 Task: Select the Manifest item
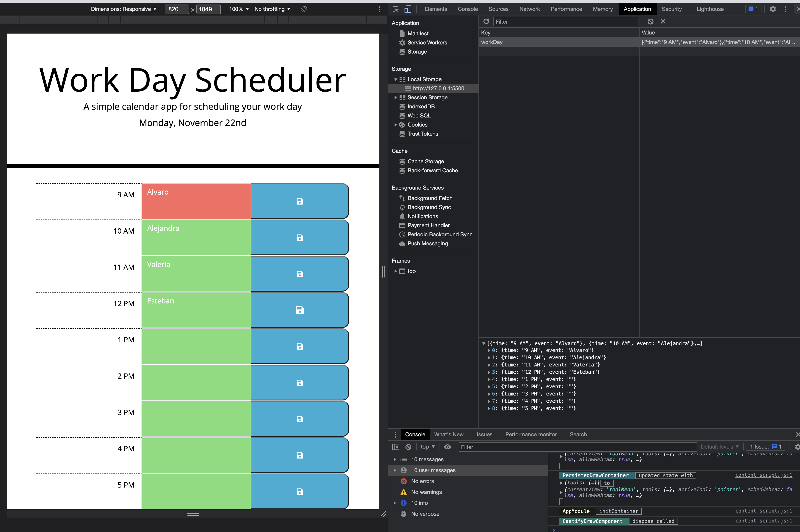pos(418,34)
